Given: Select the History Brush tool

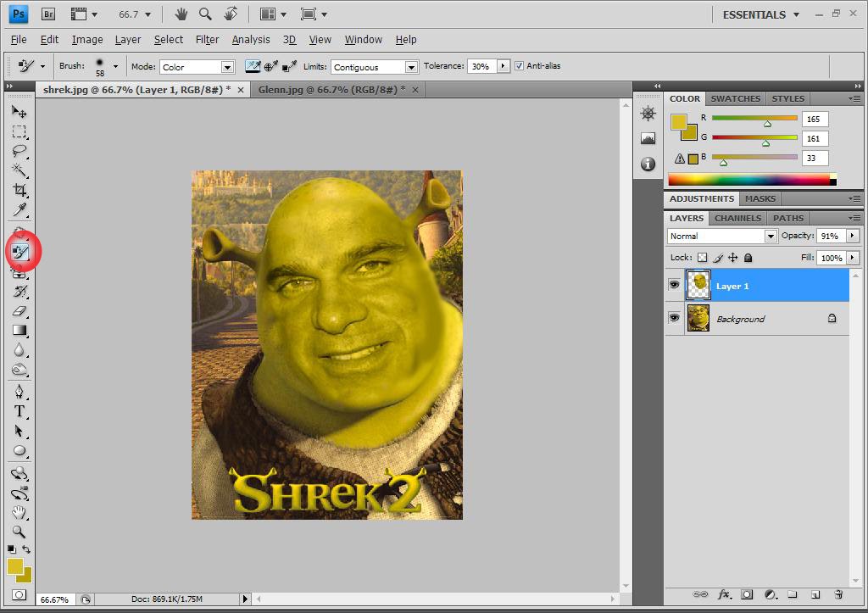Looking at the screenshot, I should 19,292.
